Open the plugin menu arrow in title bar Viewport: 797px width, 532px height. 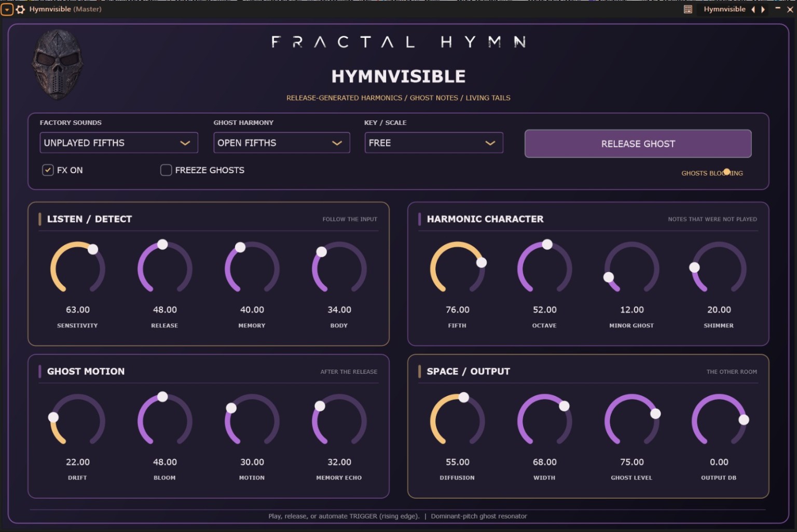click(7, 9)
